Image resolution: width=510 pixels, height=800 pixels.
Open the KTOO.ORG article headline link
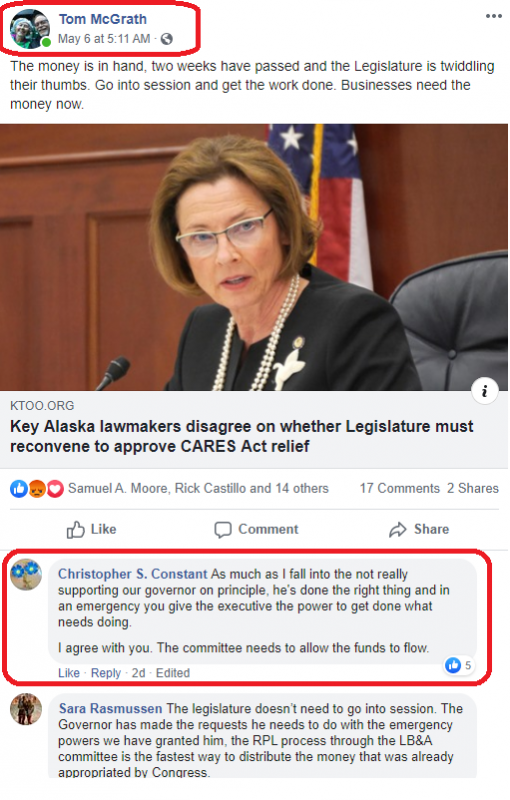[242, 436]
